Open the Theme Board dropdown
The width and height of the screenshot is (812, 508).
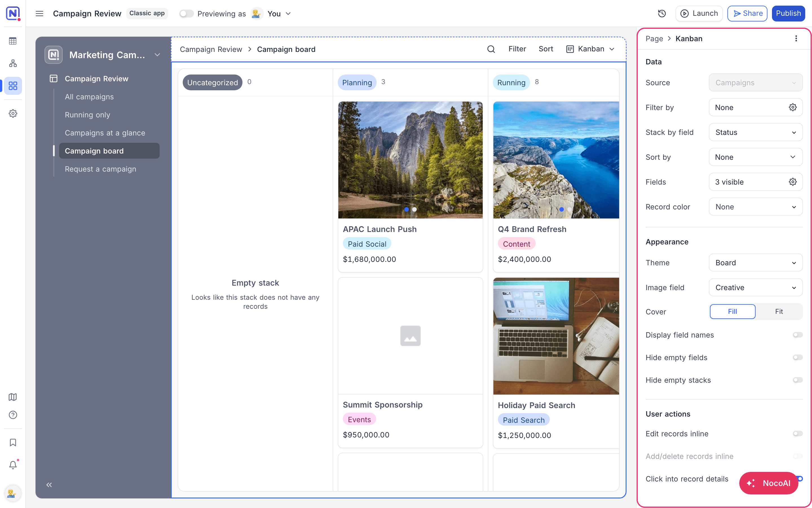pyautogui.click(x=755, y=262)
